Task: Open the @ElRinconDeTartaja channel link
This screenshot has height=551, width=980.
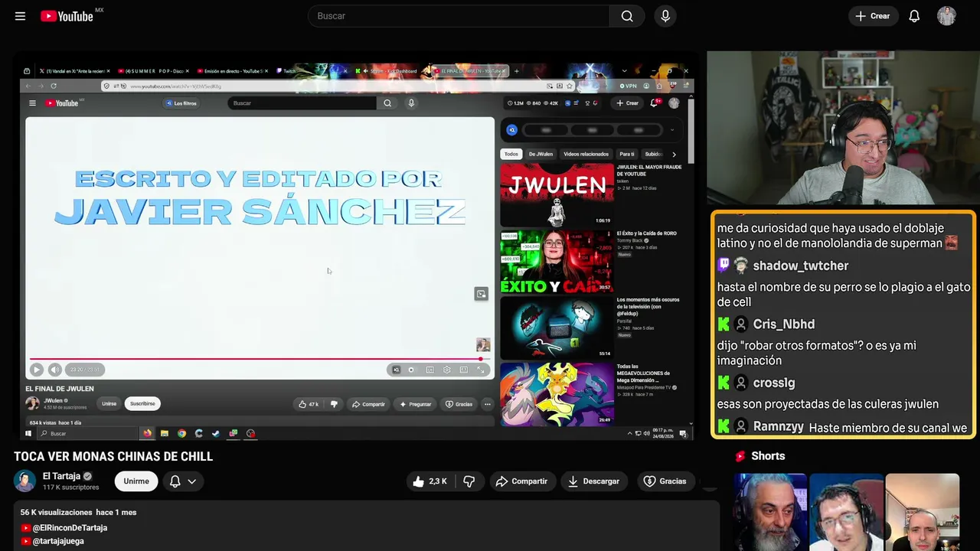Action: point(70,528)
